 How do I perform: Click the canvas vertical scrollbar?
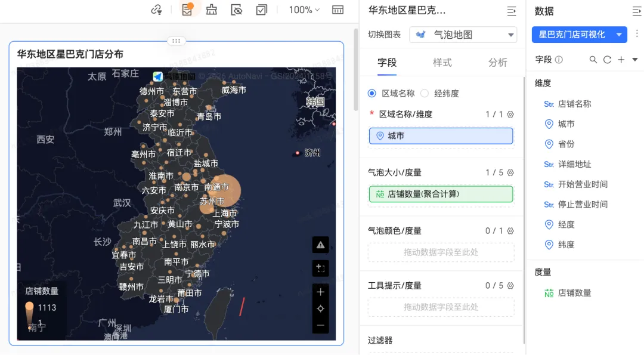(x=355, y=70)
